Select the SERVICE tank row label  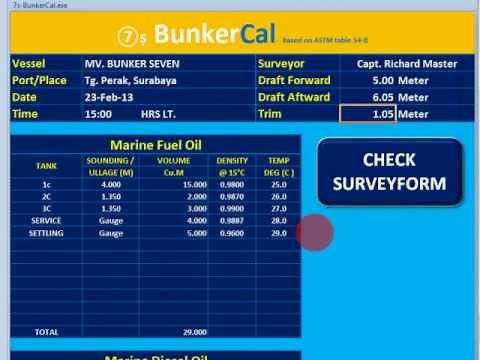coord(46,221)
